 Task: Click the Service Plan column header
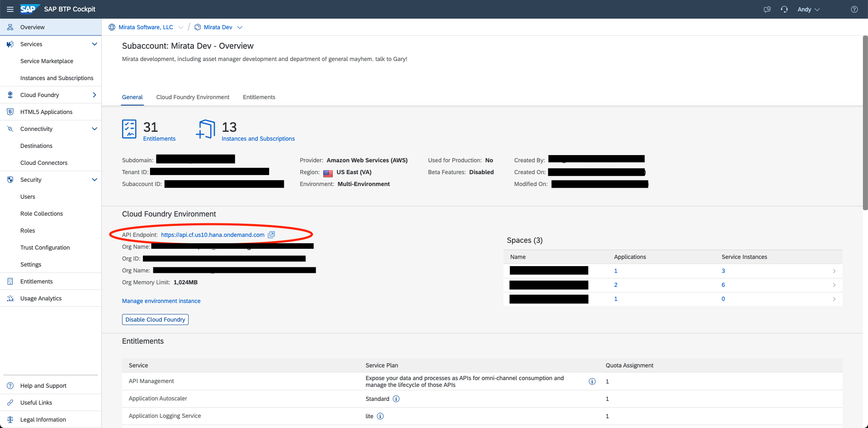point(382,365)
